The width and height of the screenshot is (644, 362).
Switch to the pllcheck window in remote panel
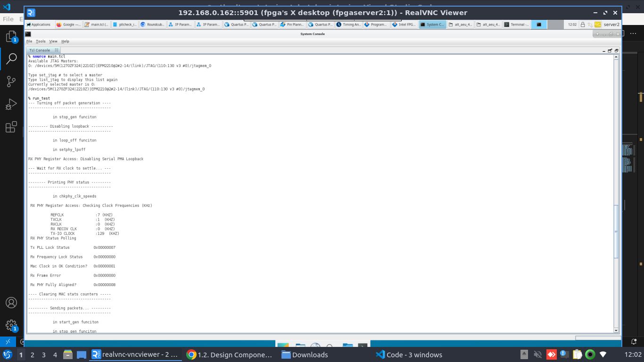click(x=125, y=25)
